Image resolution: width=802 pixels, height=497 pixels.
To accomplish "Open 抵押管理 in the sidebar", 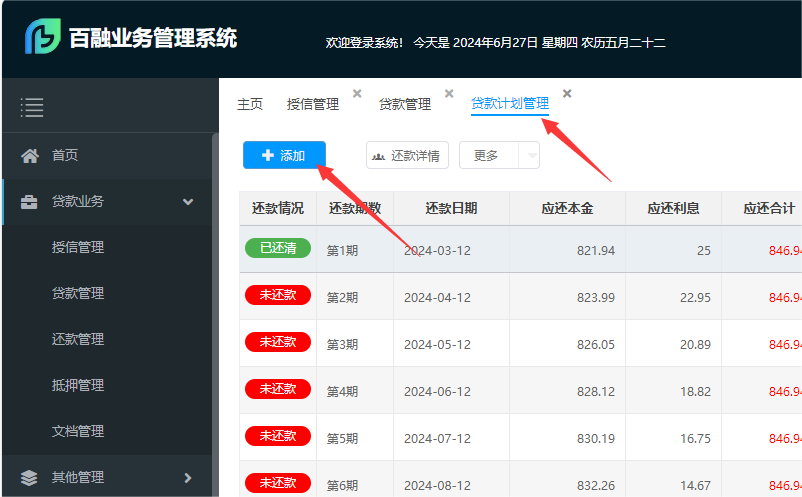I will coord(78,386).
